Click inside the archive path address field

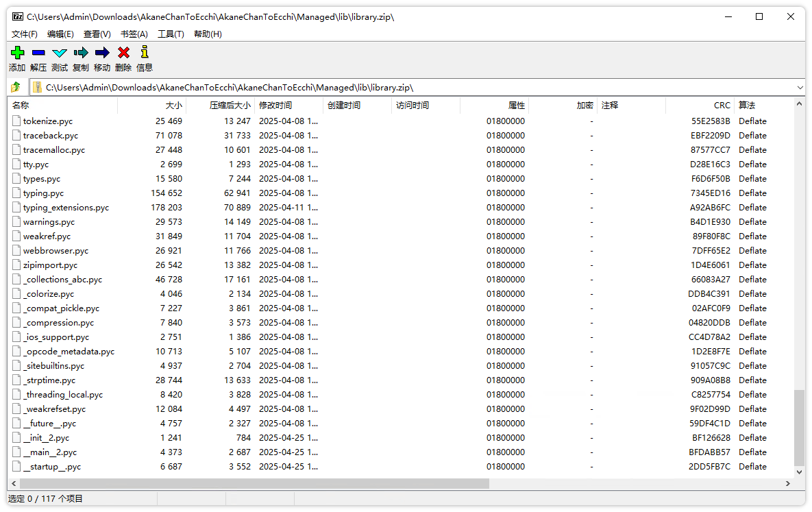pos(411,88)
